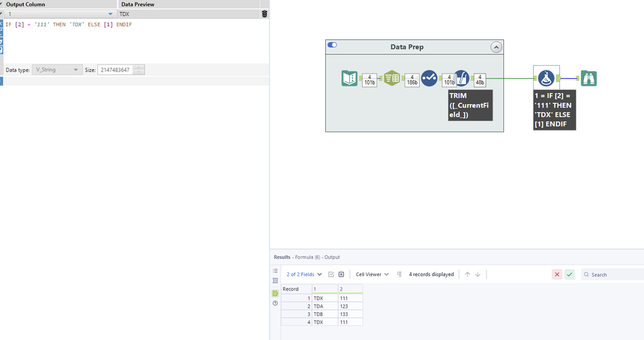Image resolution: width=644 pixels, height=340 pixels.
Task: Click Size field 2147483647
Action: 116,70
